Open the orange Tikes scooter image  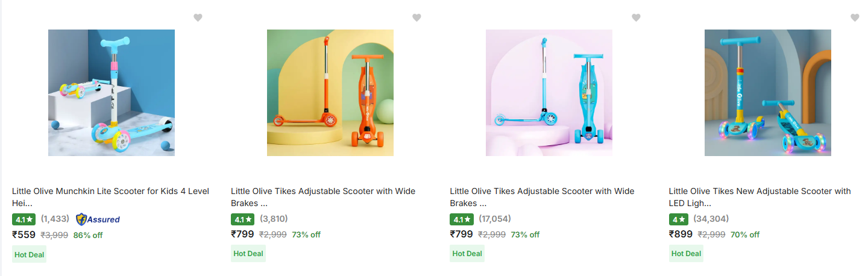point(330,93)
